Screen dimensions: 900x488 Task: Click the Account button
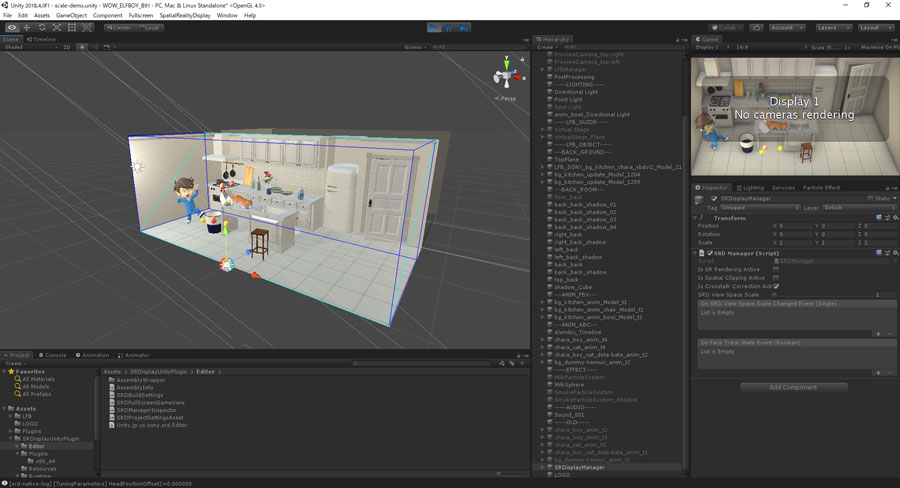(786, 28)
